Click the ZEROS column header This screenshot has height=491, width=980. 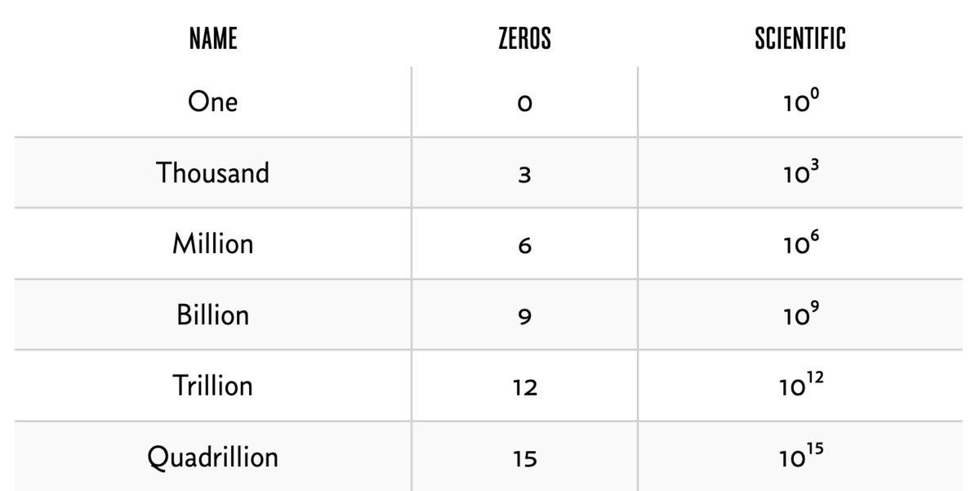coord(524,38)
